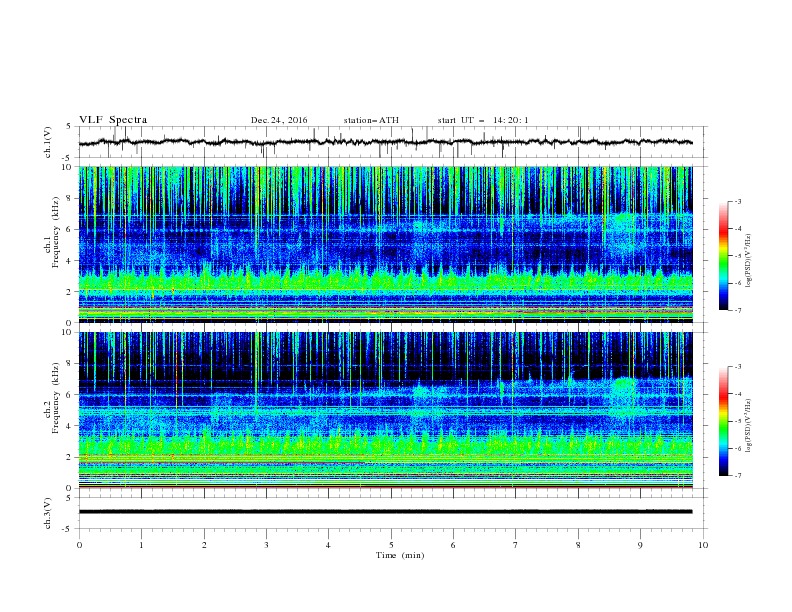The height and width of the screenshot is (612, 792).
Task: Click the "station=ATH" header label
Action: [x=371, y=120]
